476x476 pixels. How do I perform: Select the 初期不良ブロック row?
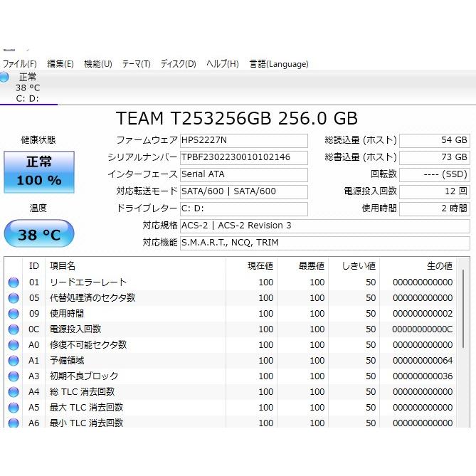coord(231,376)
